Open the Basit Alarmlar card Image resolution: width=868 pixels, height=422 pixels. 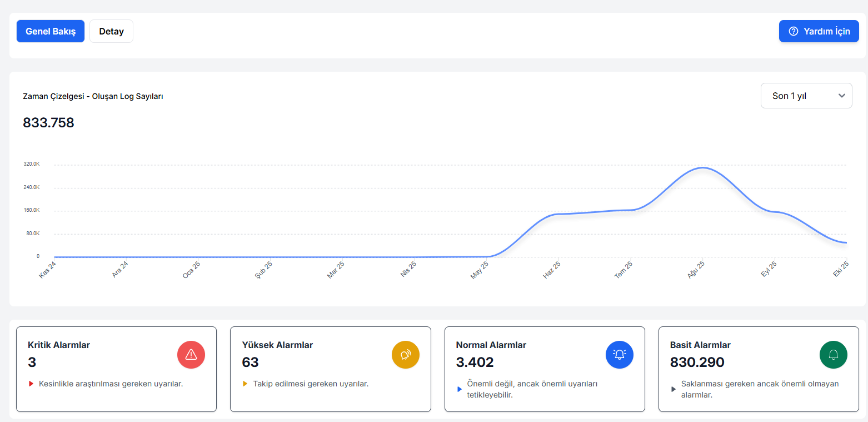758,369
